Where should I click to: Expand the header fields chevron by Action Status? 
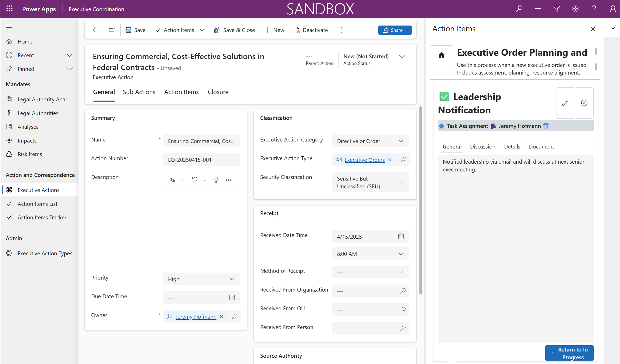click(402, 57)
